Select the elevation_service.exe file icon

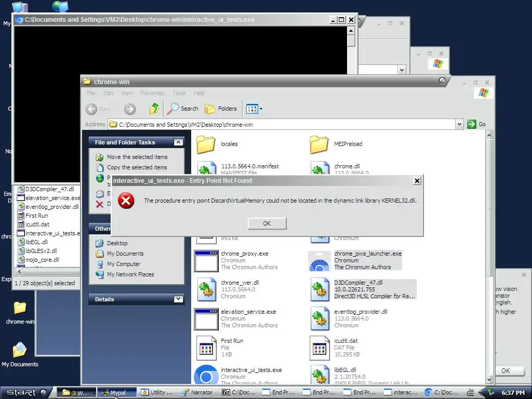[x=206, y=319]
